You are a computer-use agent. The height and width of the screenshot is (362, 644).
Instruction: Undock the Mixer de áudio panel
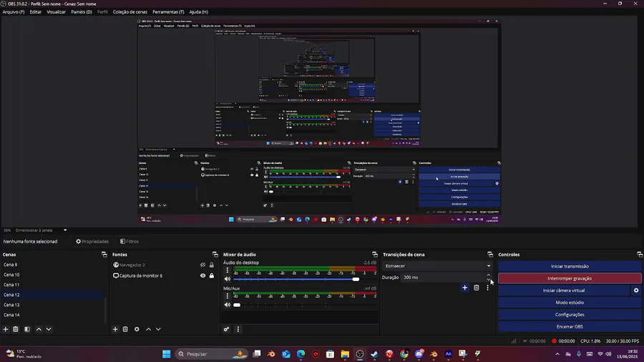click(374, 255)
